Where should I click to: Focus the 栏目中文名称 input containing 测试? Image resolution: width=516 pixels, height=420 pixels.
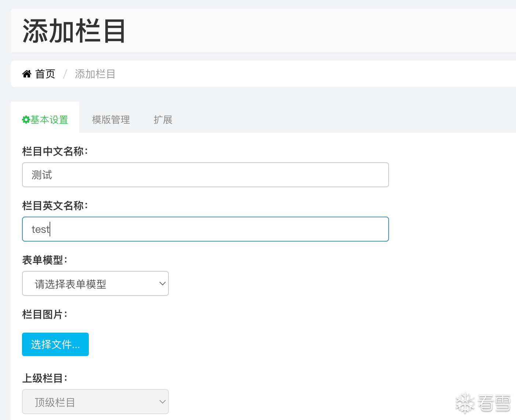pyautogui.click(x=206, y=175)
